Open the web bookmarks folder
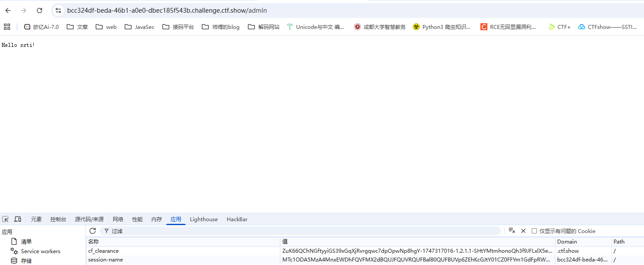Viewport: 644px width, 265px height. coord(106,27)
